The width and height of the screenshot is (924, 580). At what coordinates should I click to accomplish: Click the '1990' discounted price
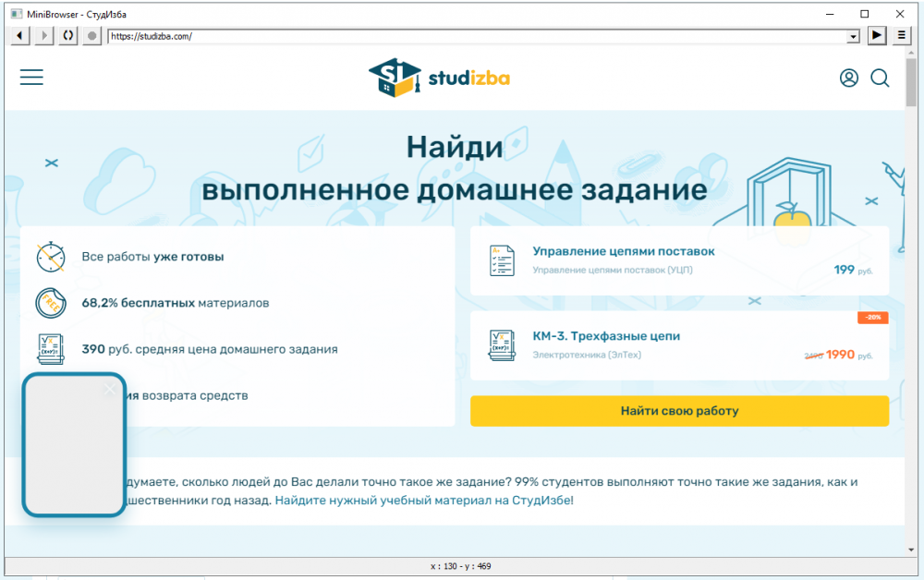click(840, 355)
